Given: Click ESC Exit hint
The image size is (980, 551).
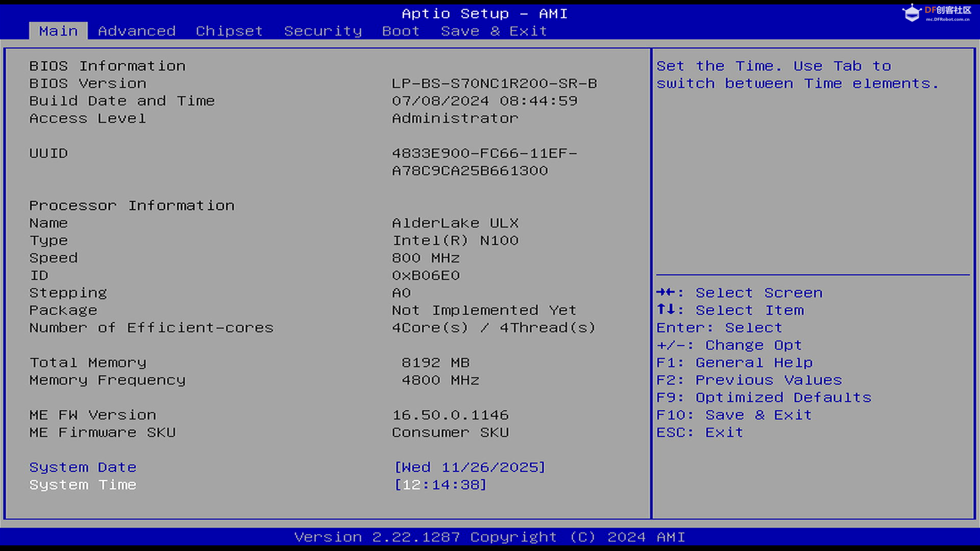Looking at the screenshot, I should (699, 433).
